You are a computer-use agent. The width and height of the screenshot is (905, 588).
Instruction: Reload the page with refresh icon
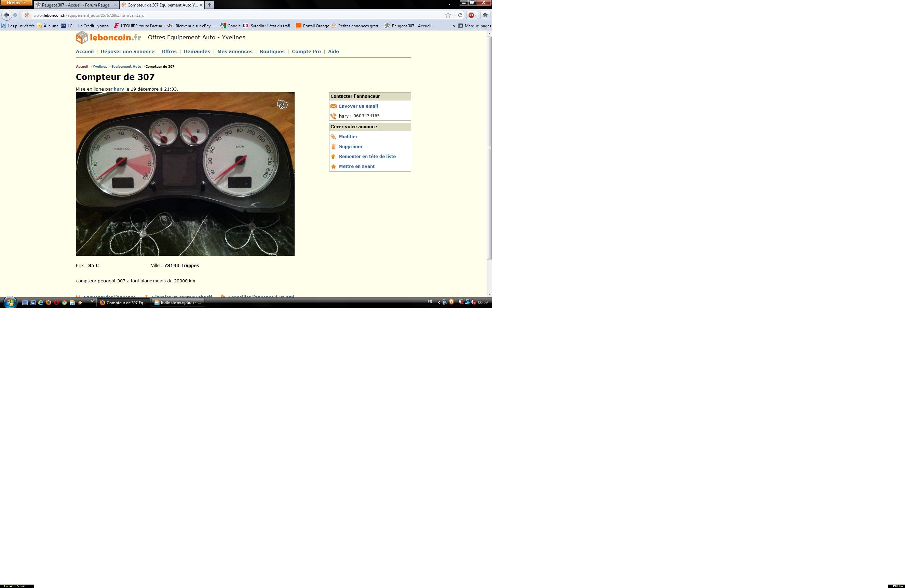(x=460, y=15)
